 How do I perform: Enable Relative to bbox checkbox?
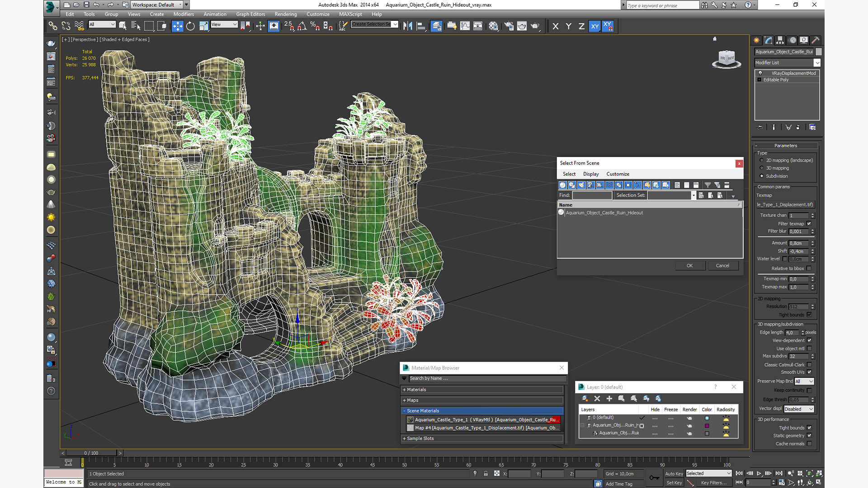pos(809,268)
